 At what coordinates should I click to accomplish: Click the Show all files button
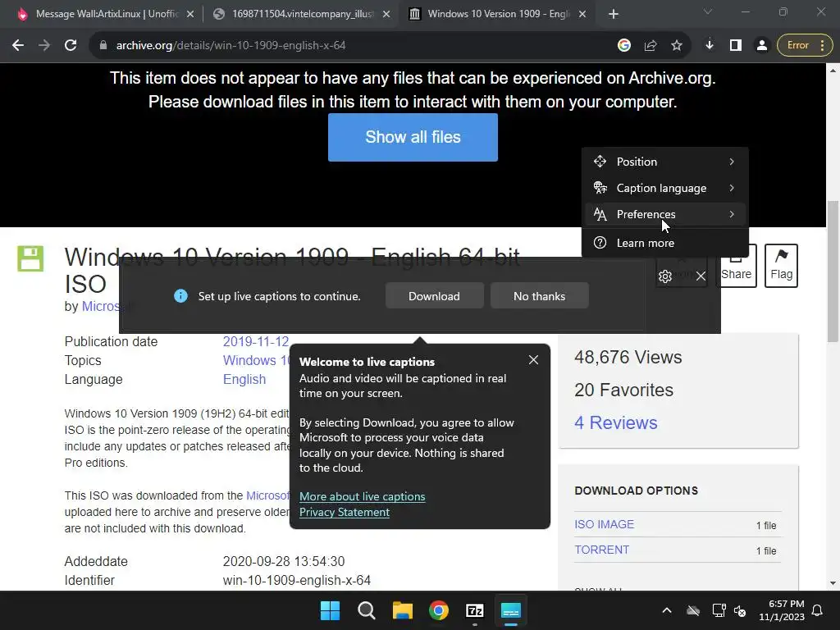pyautogui.click(x=413, y=137)
